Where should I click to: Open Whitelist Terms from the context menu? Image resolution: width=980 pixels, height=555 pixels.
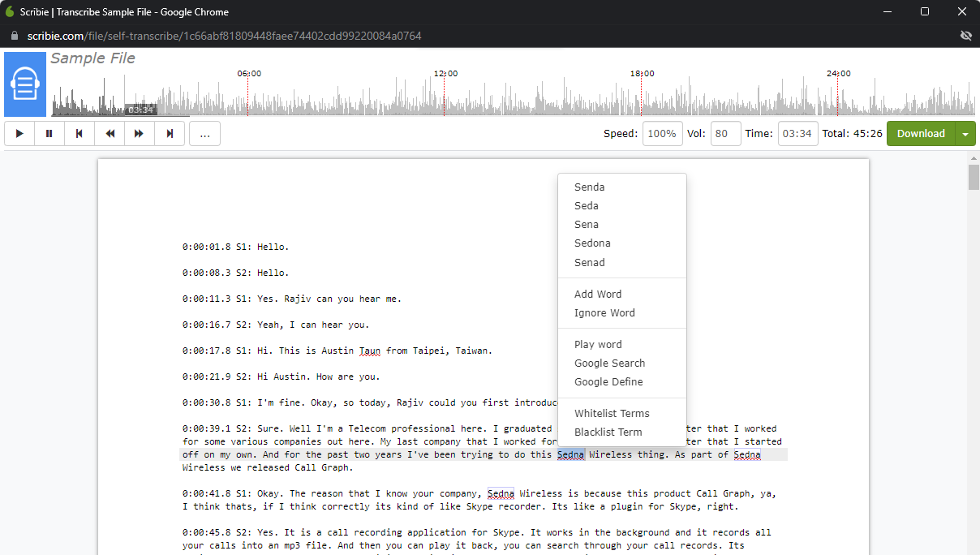click(622, 414)
